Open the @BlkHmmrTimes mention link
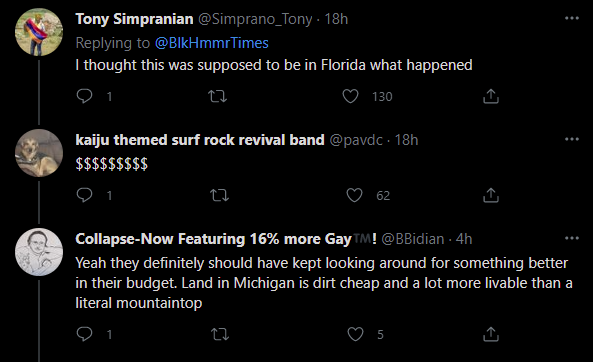The width and height of the screenshot is (593, 362). [211, 43]
